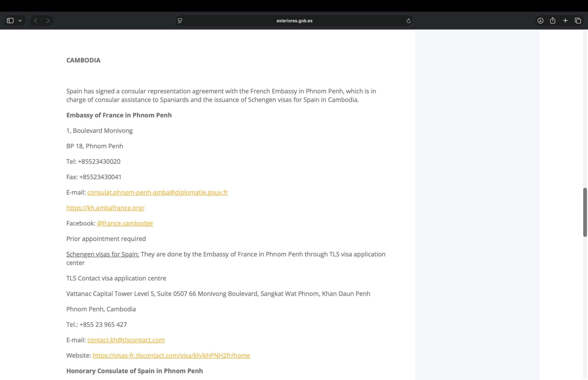Open the visas-fr.tlscontact.com website link
Viewport: 588px width, 380px height.
(171, 355)
